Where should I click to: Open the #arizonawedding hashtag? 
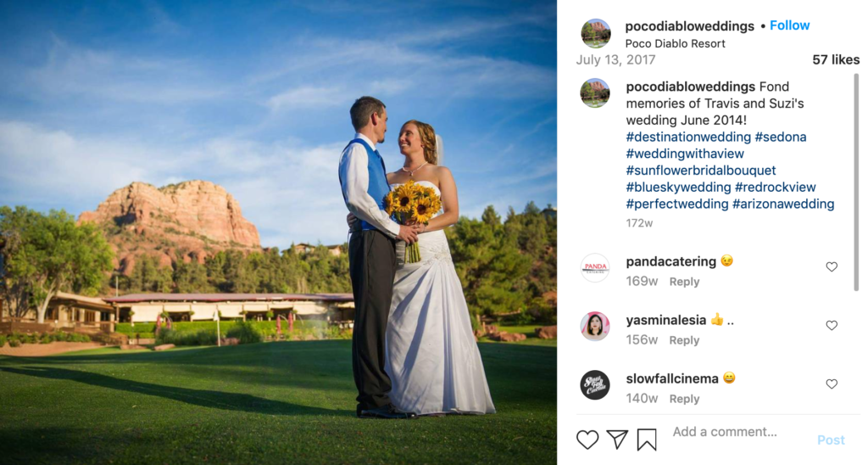click(x=783, y=204)
